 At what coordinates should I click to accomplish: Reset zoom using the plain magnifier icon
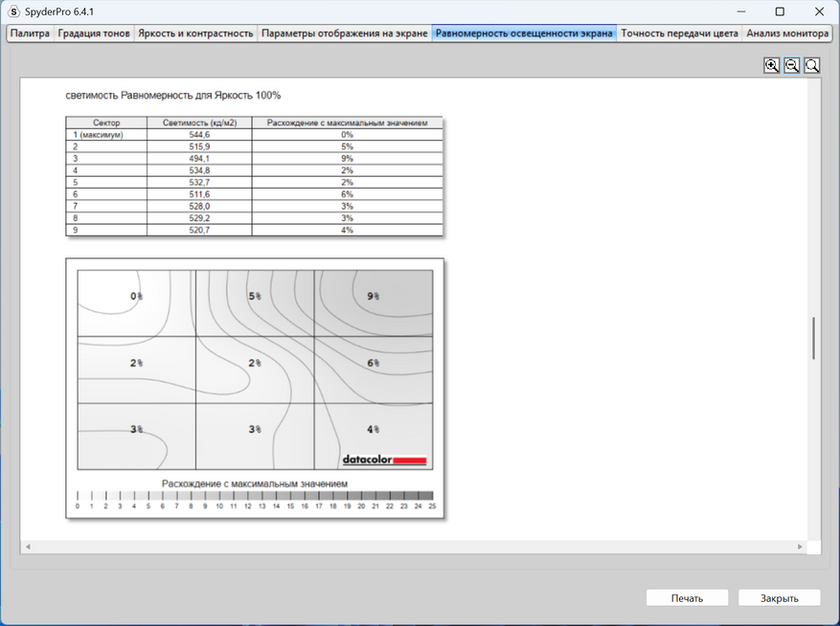tap(812, 66)
